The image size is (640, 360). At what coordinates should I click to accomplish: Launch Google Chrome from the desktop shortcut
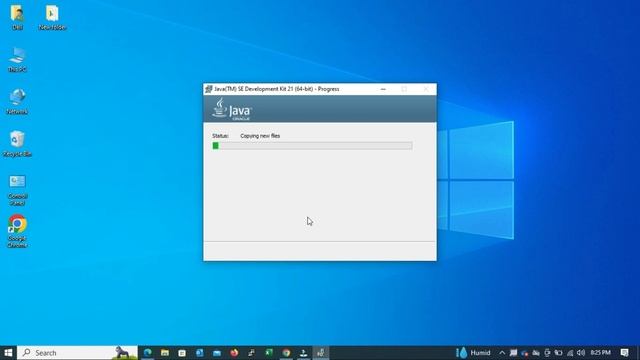pos(17,231)
